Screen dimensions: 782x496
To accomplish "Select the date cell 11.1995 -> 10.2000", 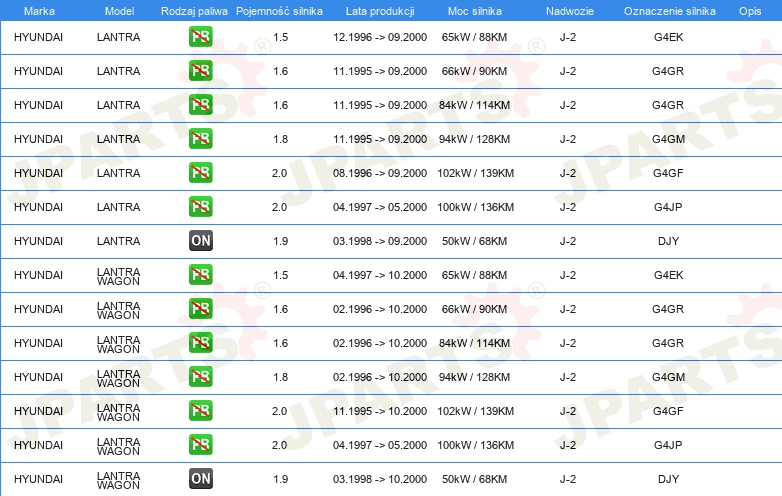I will click(380, 411).
